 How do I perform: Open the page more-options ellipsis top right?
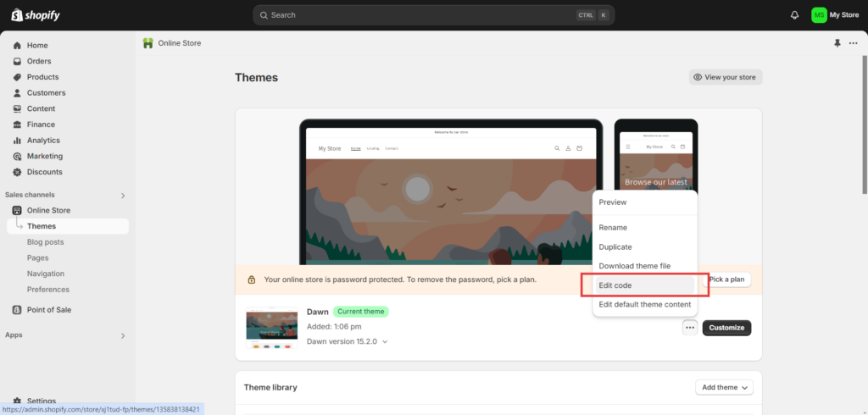click(x=853, y=43)
